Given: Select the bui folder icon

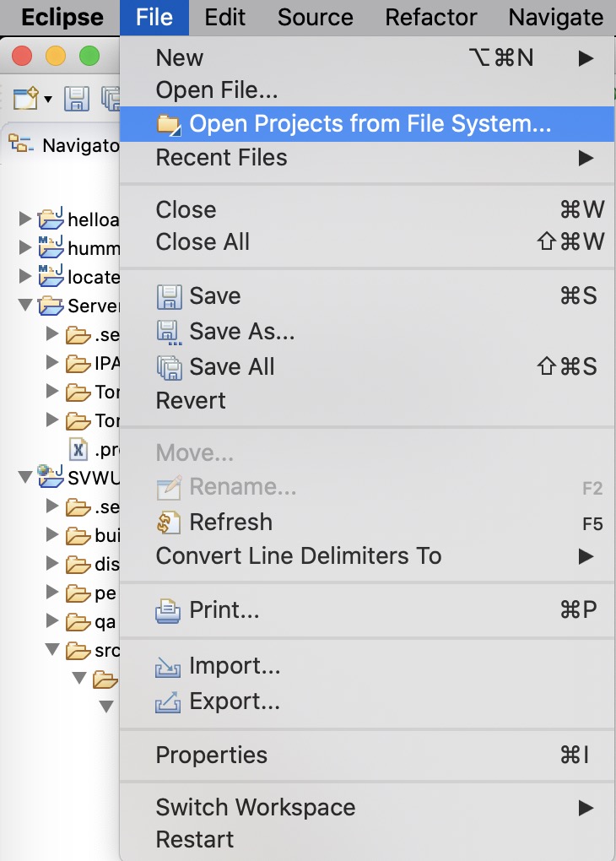Looking at the screenshot, I should point(78,535).
